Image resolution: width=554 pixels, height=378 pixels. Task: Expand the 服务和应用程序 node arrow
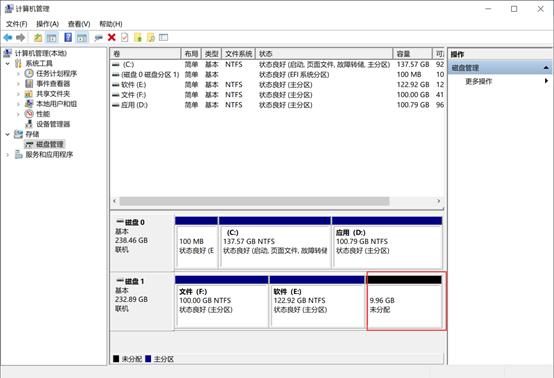(x=8, y=155)
